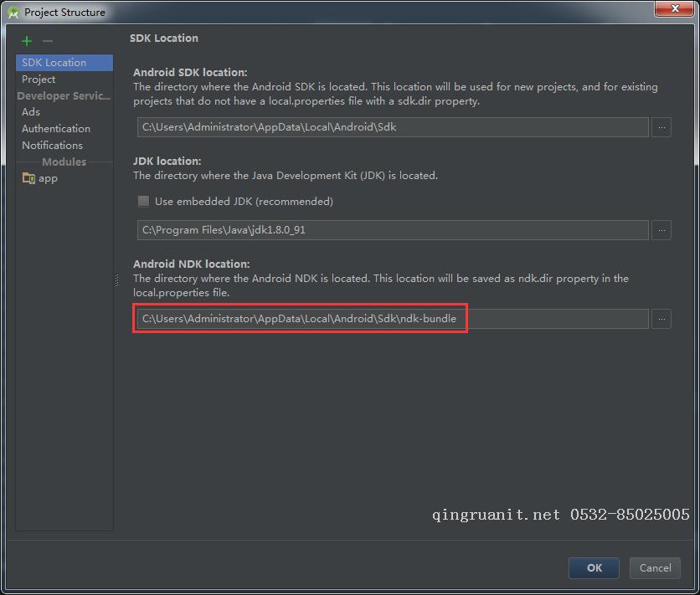Viewport: 700px width, 595px height.
Task: Click the 'JDK location:' heading
Action: pyautogui.click(x=167, y=161)
